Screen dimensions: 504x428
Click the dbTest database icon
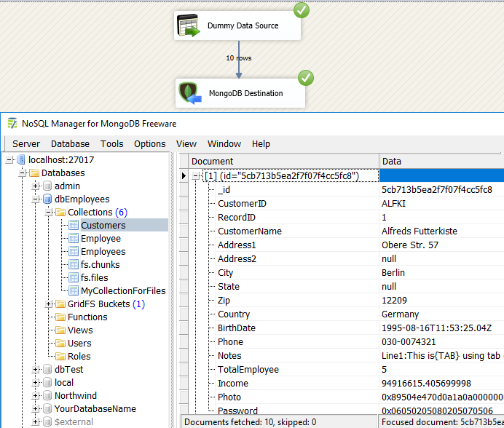tap(47, 370)
